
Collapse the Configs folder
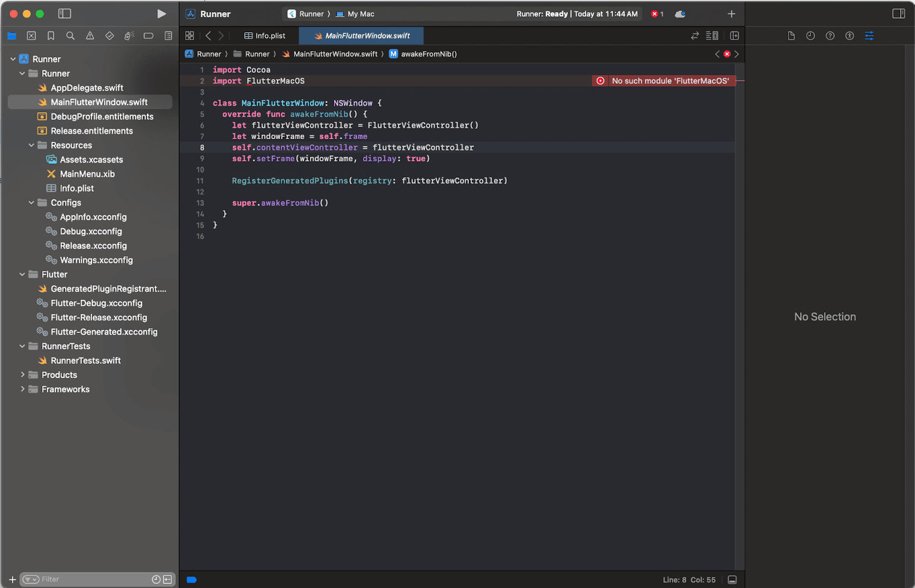coord(31,203)
